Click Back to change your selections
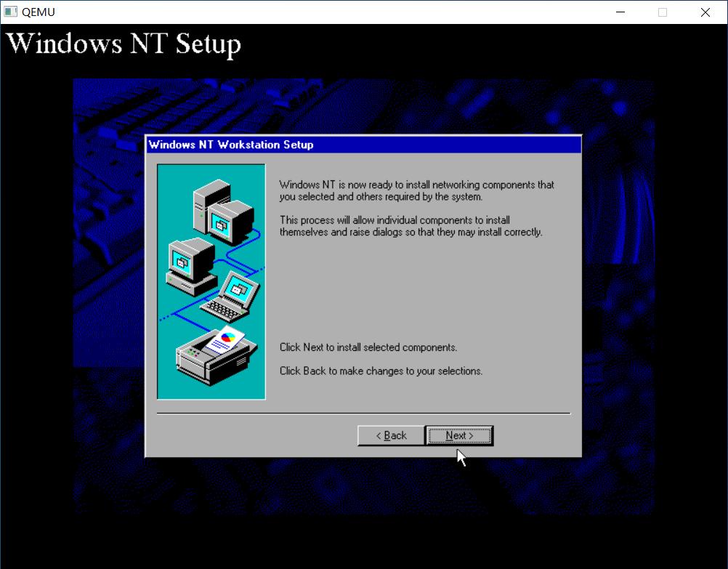This screenshot has width=728, height=569. tap(390, 435)
